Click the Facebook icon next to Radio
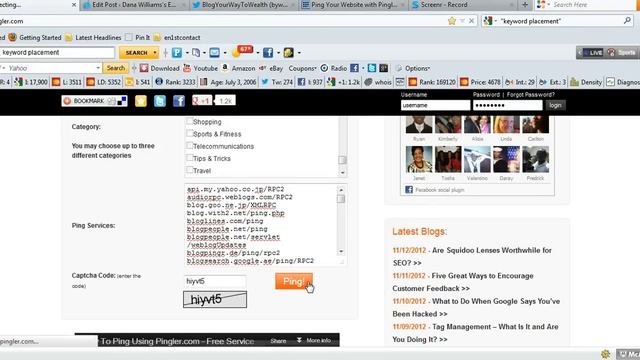This screenshot has width=640, height=360. 354,68
